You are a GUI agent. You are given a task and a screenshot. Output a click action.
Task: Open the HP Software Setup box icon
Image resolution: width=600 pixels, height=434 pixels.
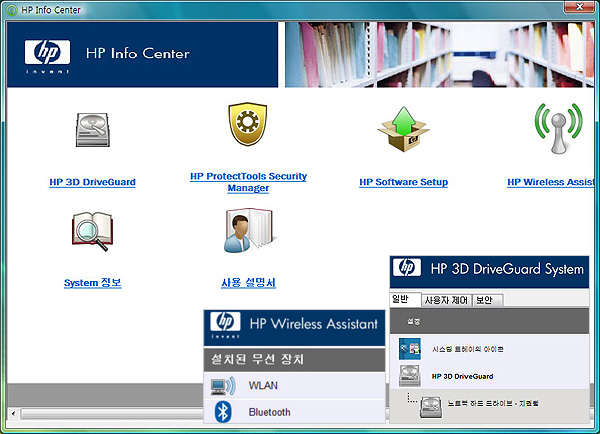pos(404,129)
